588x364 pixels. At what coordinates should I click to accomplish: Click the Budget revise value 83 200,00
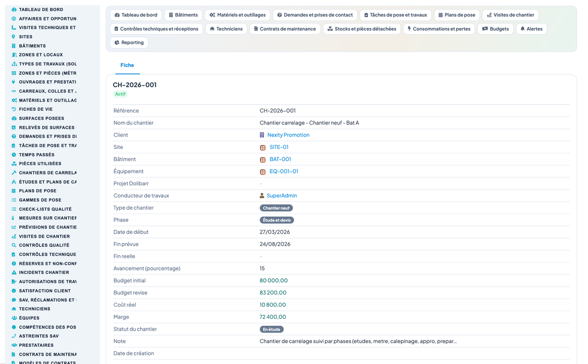273,293
